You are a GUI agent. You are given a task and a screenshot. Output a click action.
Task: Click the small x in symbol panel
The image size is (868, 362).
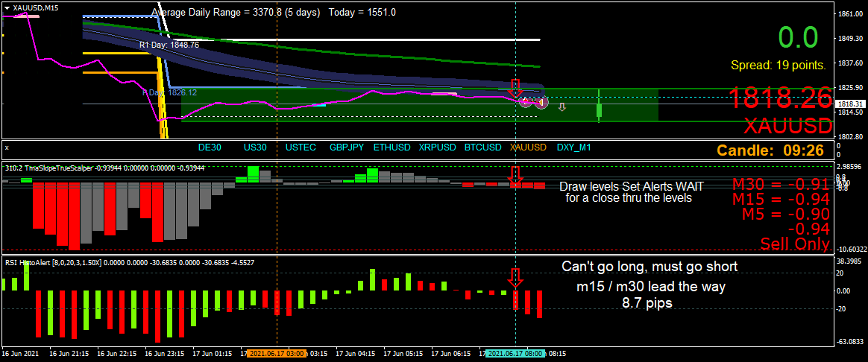click(x=7, y=147)
